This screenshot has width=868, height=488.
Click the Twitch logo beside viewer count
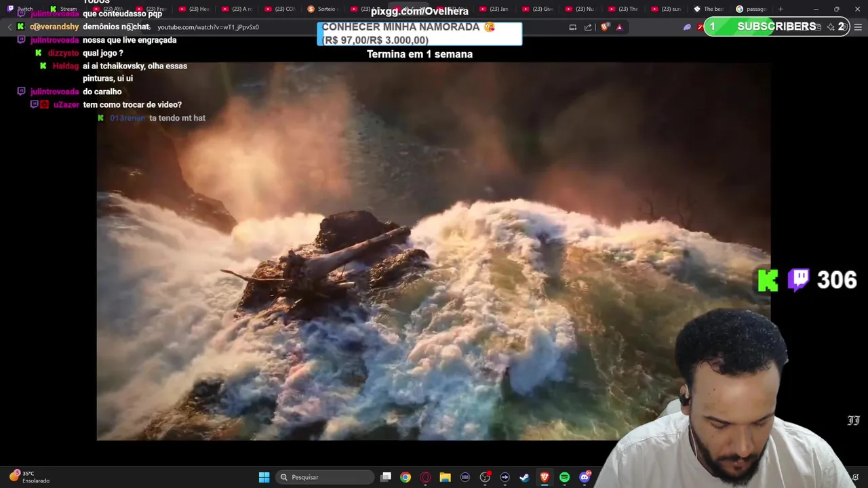coord(799,280)
